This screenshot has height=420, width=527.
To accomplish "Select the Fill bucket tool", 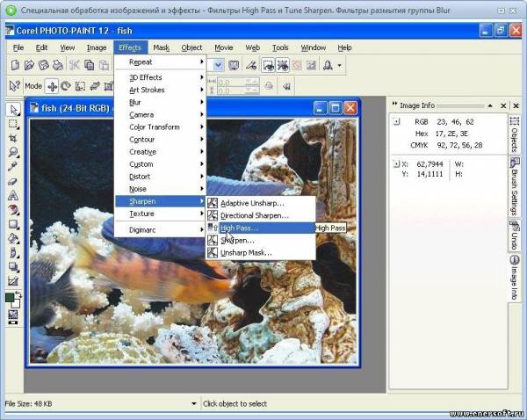I will tap(13, 238).
